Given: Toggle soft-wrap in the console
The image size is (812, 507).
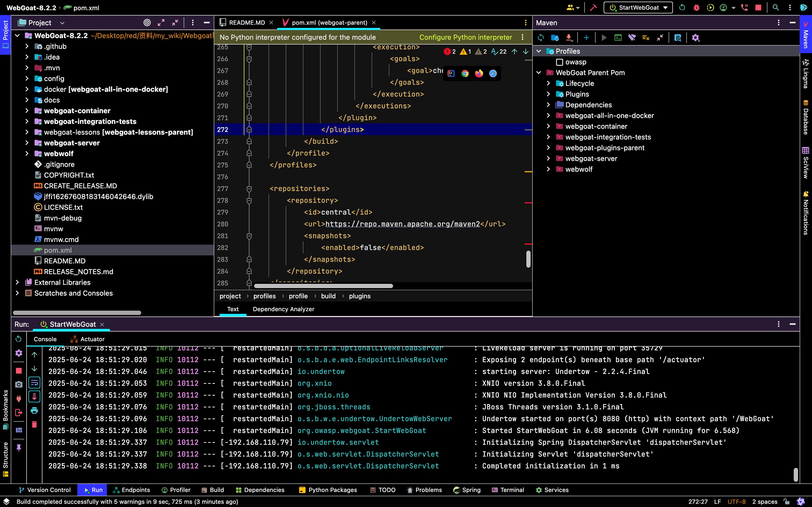Looking at the screenshot, I should pos(34,383).
